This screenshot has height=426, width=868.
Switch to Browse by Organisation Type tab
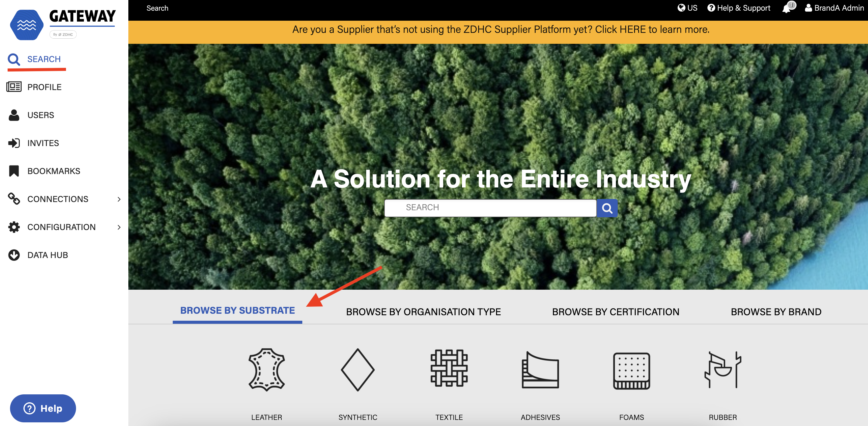(423, 312)
